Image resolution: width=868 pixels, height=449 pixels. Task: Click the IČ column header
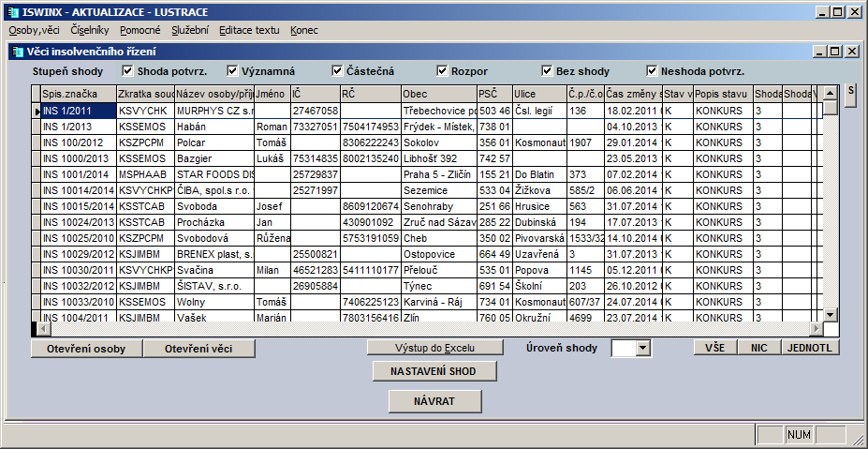click(315, 94)
